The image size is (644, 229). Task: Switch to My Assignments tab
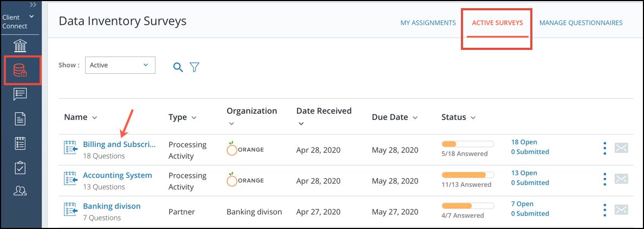pyautogui.click(x=428, y=23)
